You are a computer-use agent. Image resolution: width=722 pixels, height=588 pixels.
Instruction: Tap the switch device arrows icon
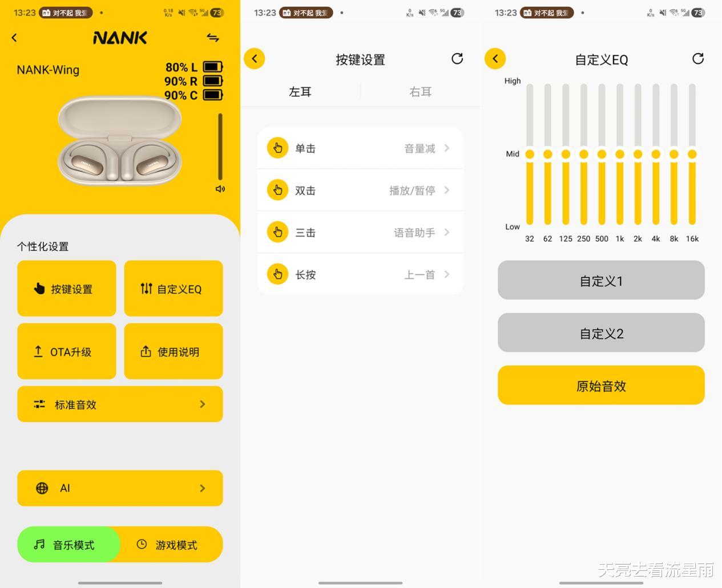coord(213,38)
